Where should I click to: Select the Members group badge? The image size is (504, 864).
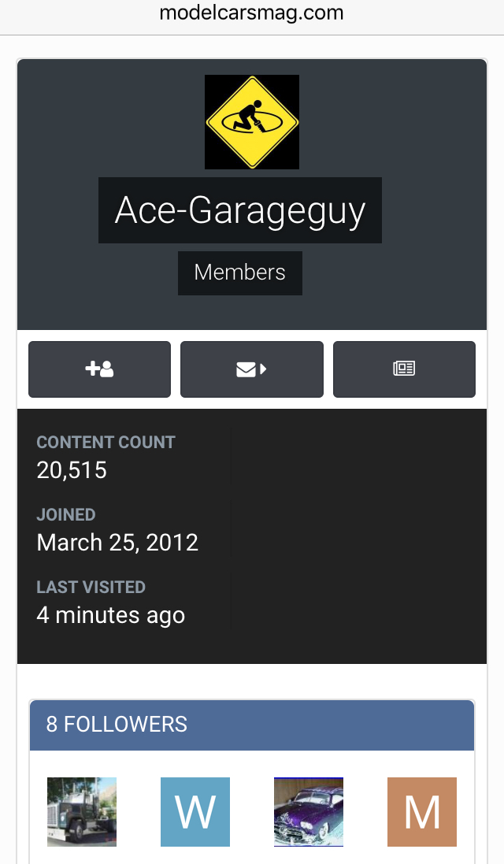tap(239, 273)
